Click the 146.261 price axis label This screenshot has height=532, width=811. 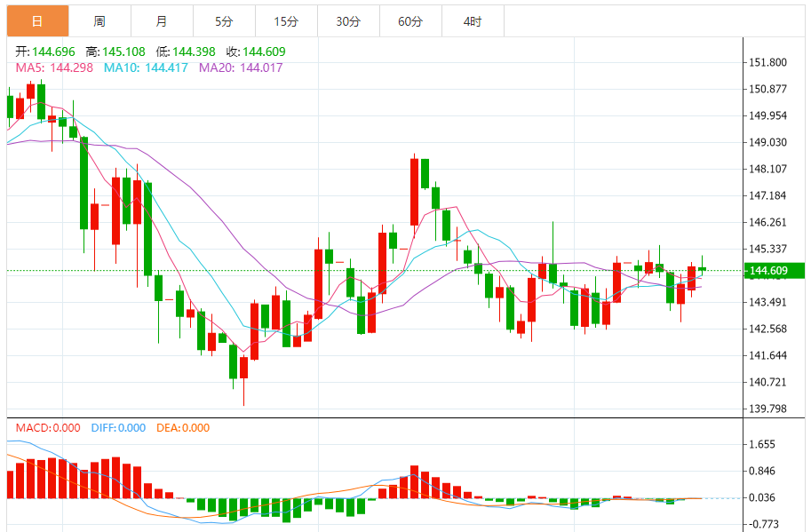(768, 222)
